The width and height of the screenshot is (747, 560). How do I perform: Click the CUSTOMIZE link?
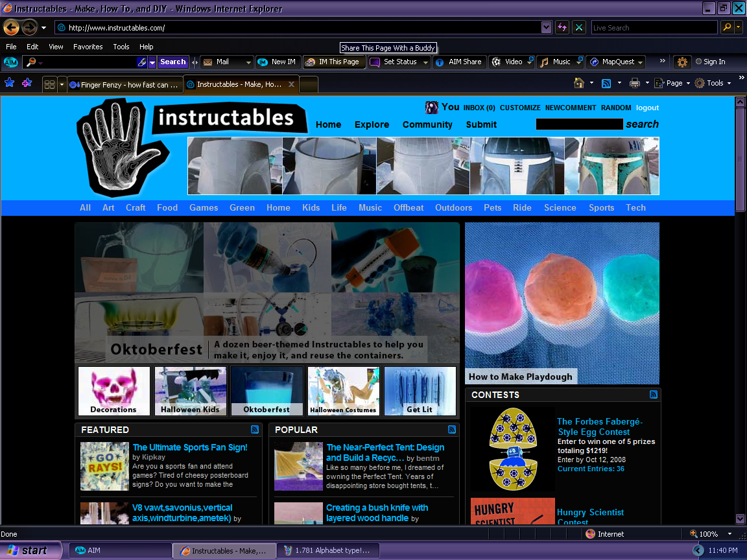520,108
